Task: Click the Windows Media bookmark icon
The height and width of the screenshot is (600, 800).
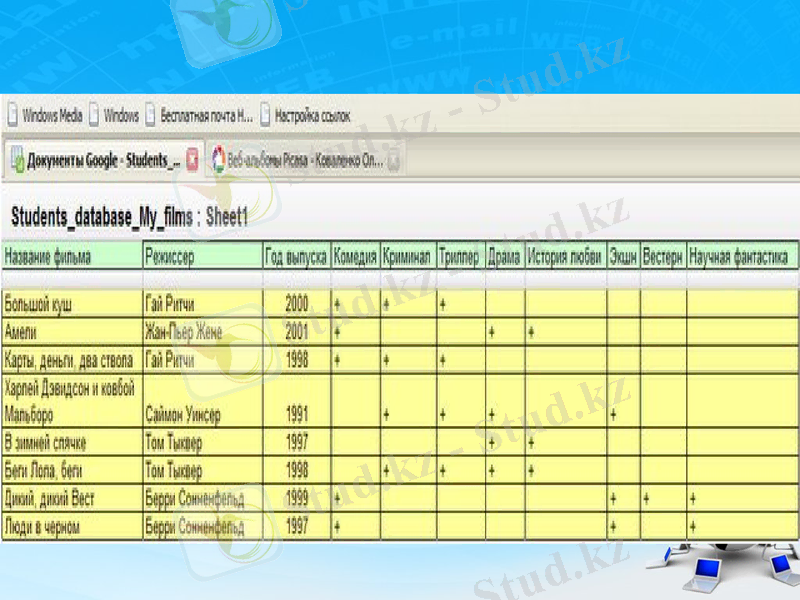Action: [x=12, y=116]
